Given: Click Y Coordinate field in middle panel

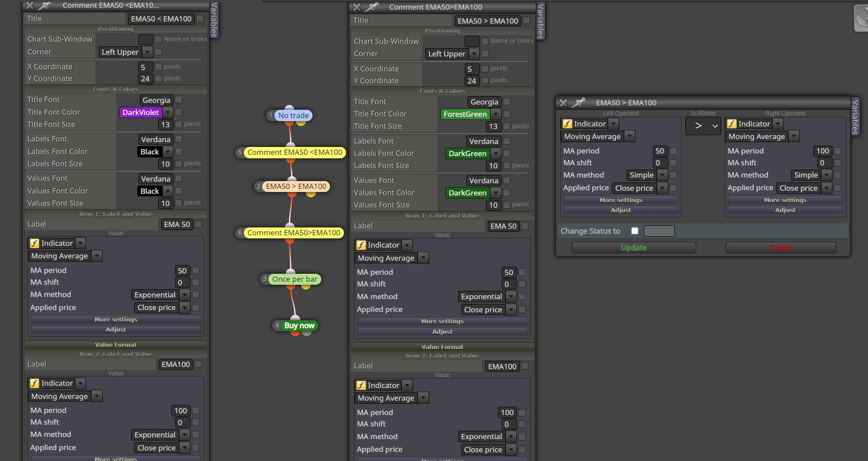Looking at the screenshot, I should point(472,81).
